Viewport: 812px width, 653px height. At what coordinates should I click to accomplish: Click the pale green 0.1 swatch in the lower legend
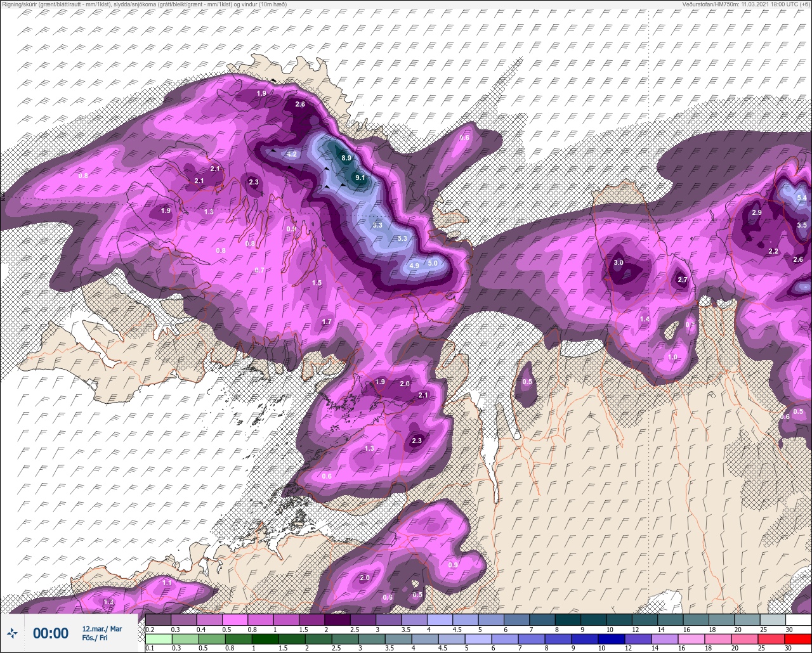pyautogui.click(x=158, y=638)
